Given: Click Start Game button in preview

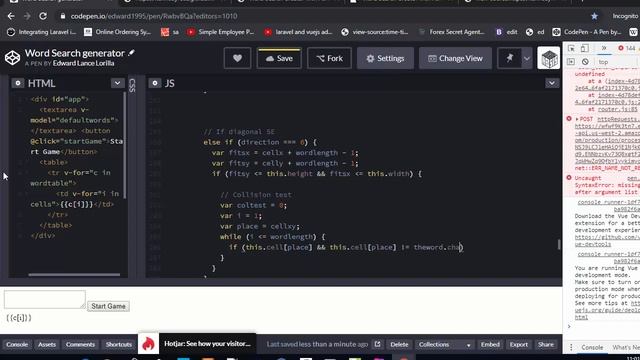Looking at the screenshot, I should pos(108,306).
